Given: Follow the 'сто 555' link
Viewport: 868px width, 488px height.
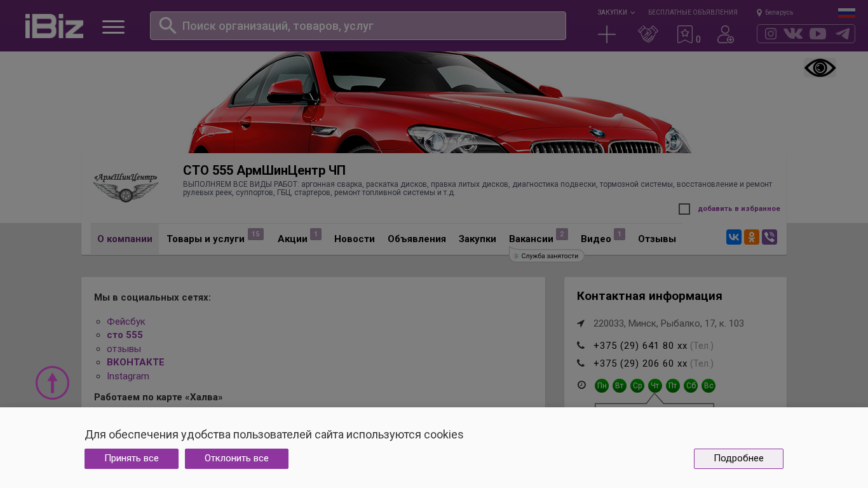Looking at the screenshot, I should pos(125,335).
